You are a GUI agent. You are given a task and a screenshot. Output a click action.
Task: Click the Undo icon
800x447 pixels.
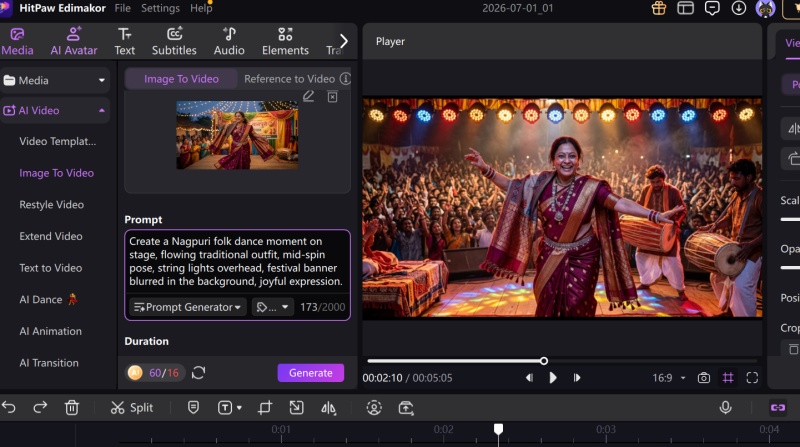[x=9, y=407]
